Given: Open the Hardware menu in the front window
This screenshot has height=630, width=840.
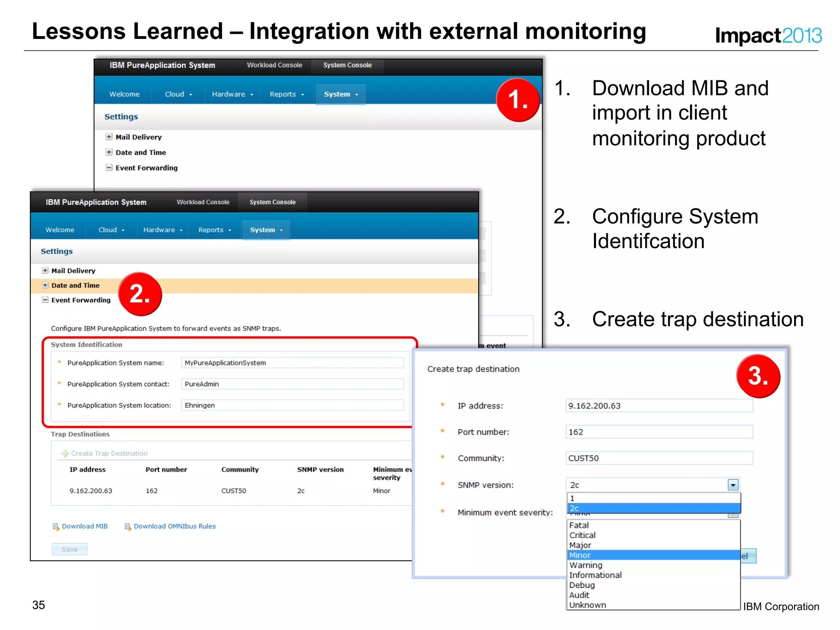Looking at the screenshot, I should (x=163, y=230).
